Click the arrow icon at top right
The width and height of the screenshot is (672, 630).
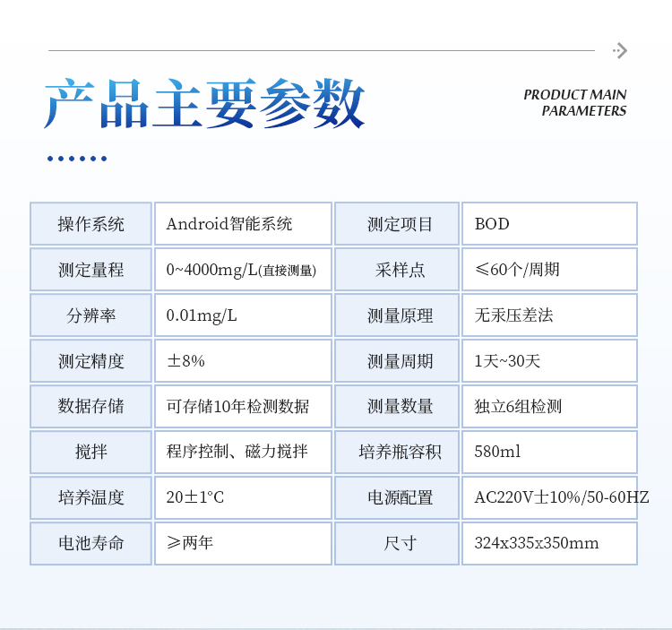pyautogui.click(x=620, y=50)
